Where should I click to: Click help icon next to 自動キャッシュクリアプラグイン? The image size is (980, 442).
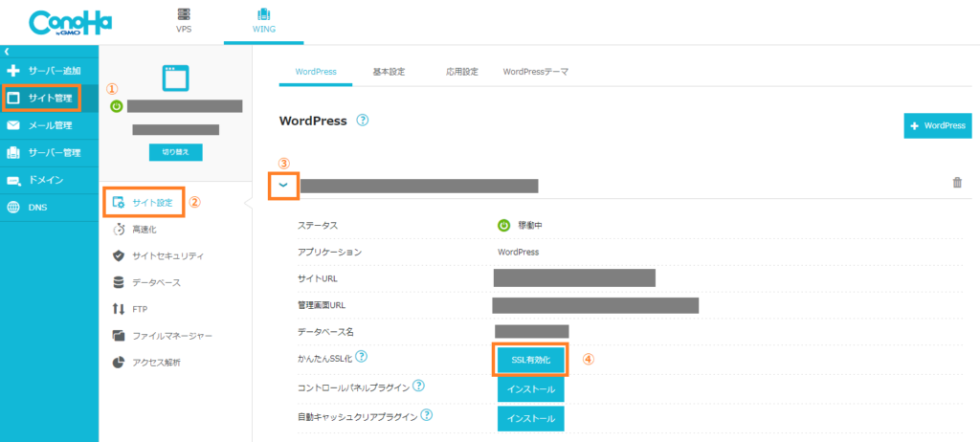point(427,415)
